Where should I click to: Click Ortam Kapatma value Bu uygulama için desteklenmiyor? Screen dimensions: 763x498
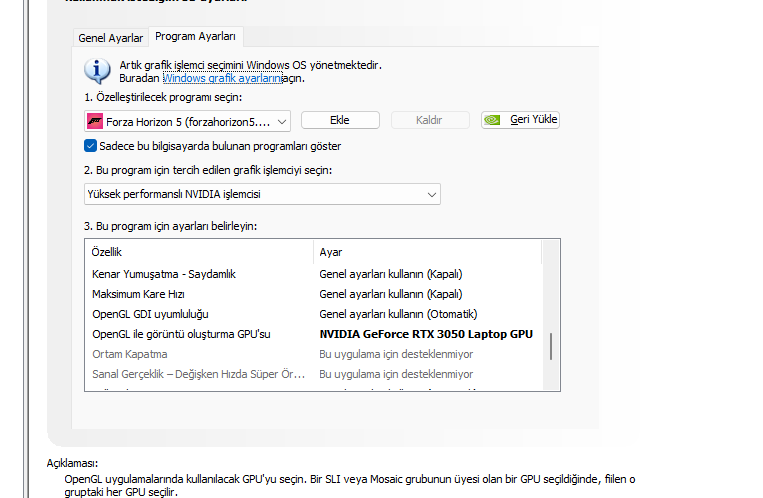396,354
